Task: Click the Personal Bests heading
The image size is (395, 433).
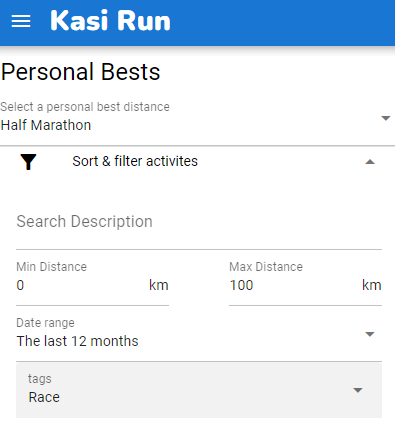Action: click(80, 72)
